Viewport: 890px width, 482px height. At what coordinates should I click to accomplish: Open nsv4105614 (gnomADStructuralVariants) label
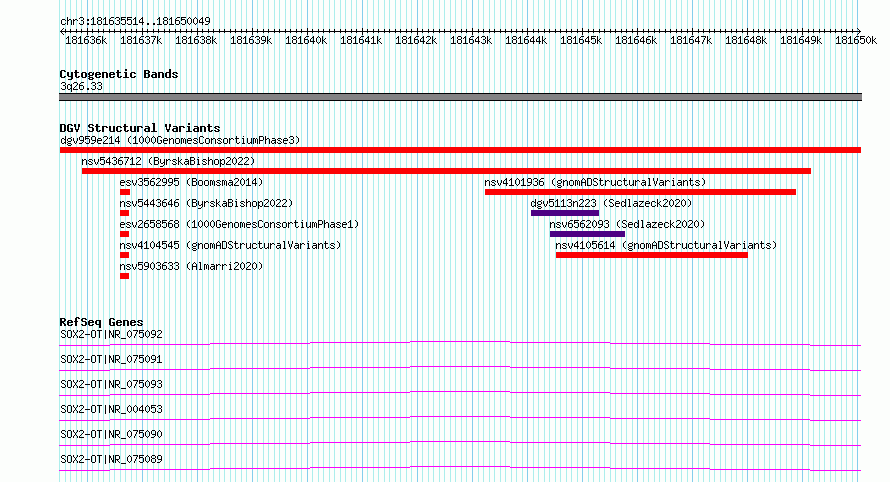[666, 245]
